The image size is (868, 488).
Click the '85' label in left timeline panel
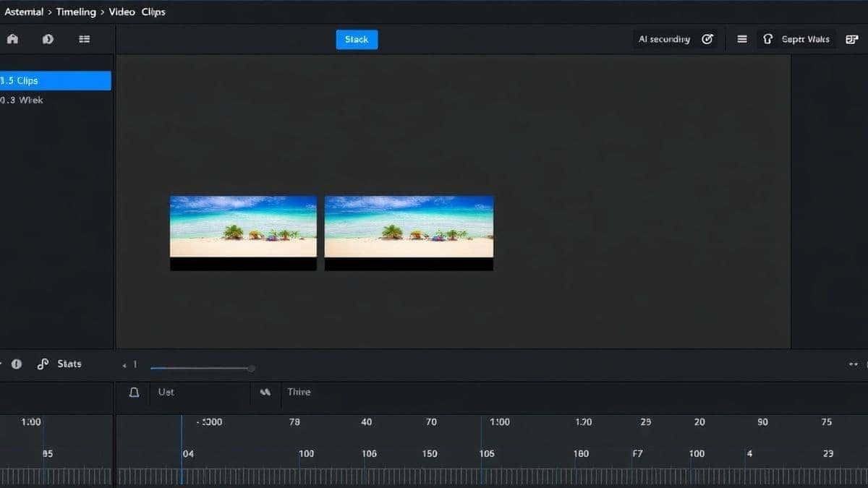(47, 454)
